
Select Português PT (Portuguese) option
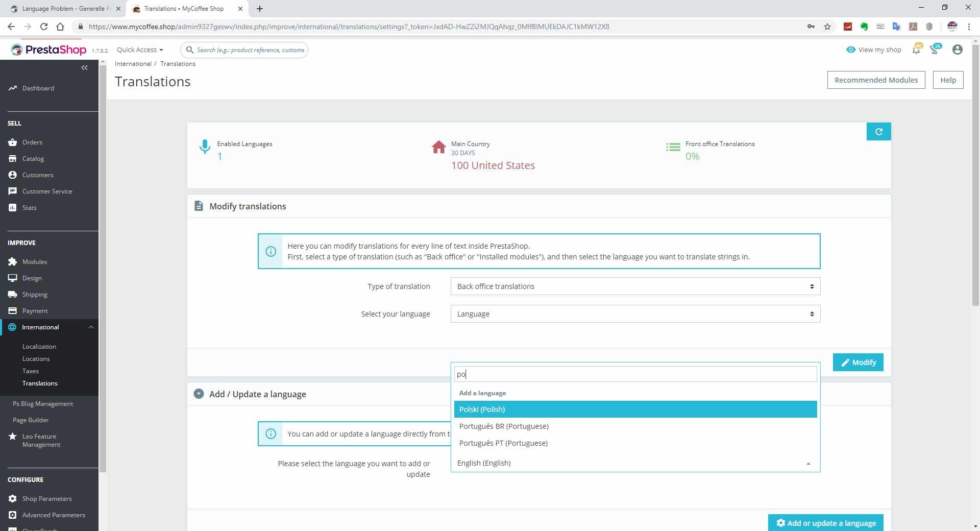[635, 443]
